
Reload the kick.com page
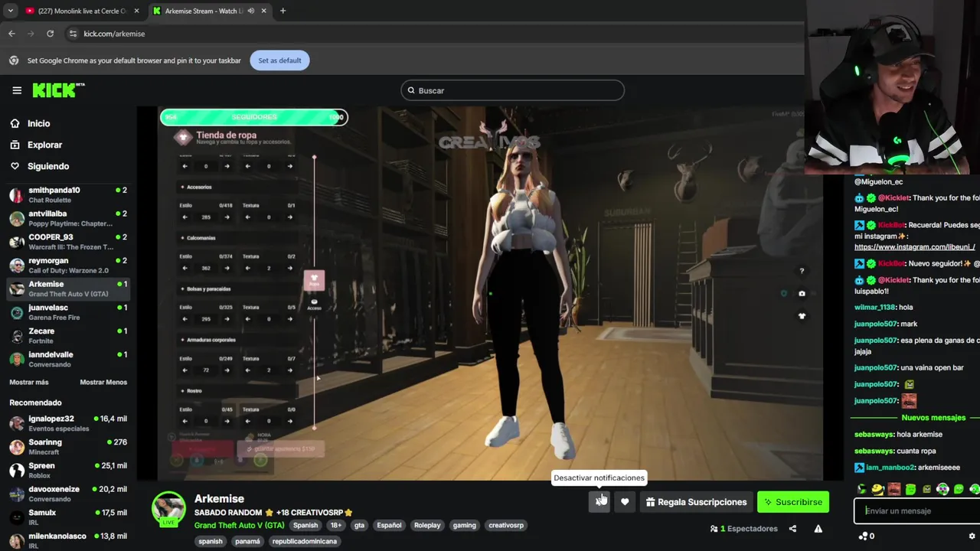(x=50, y=34)
